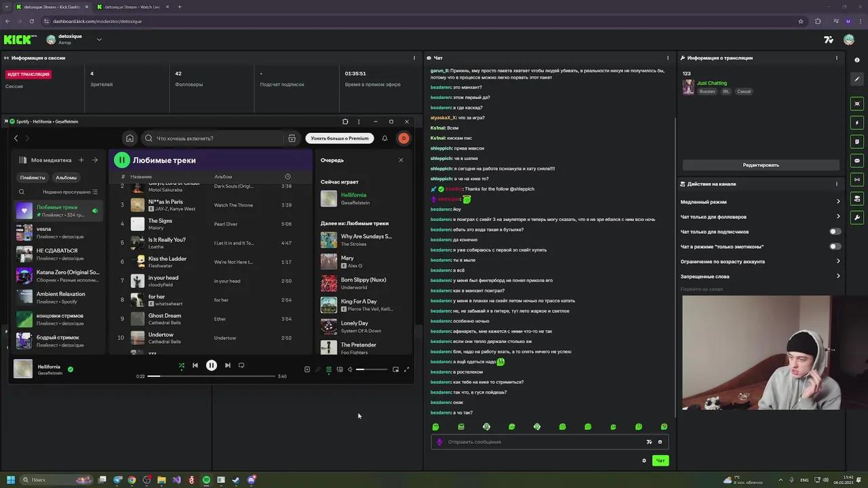868x488 pixels.
Task: Click Узнать больше о Premium button
Action: tap(340, 138)
